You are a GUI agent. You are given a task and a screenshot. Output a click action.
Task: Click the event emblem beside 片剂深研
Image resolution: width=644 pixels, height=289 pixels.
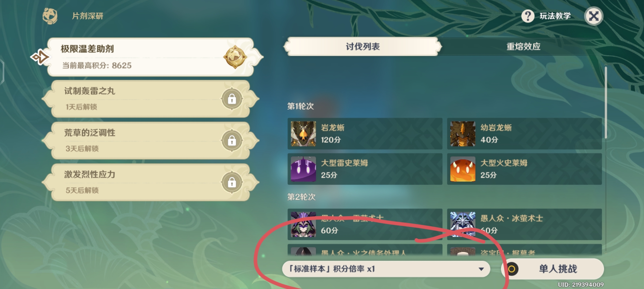coord(50,16)
